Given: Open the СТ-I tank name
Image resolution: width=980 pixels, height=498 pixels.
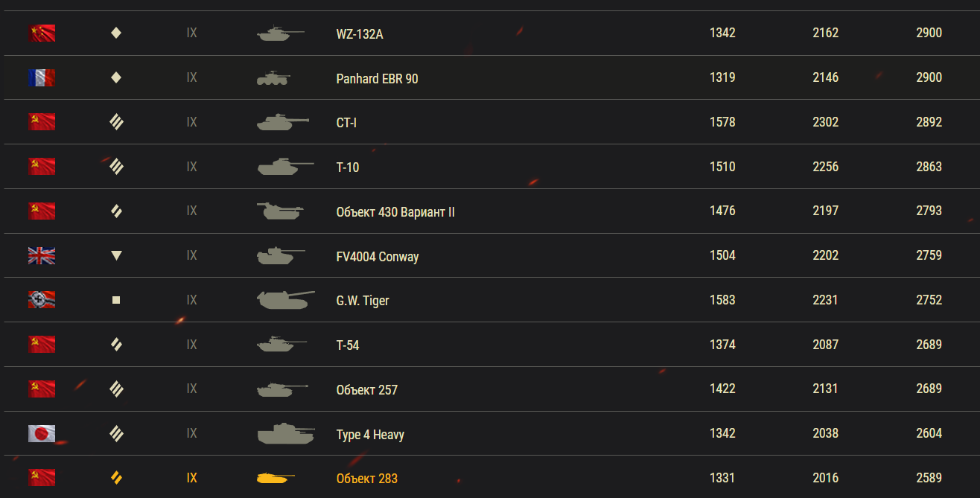Looking at the screenshot, I should coord(346,123).
